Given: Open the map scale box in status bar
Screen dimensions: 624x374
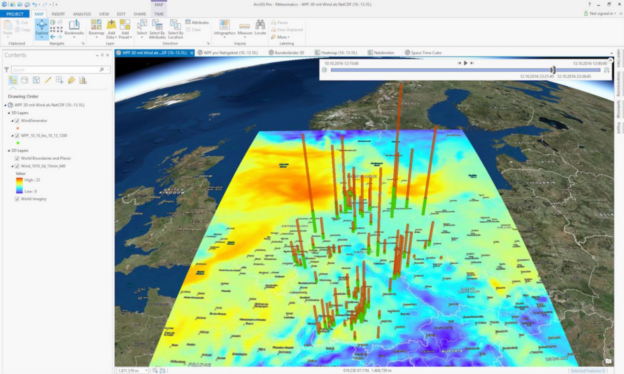Looking at the screenshot, I should tap(133, 370).
